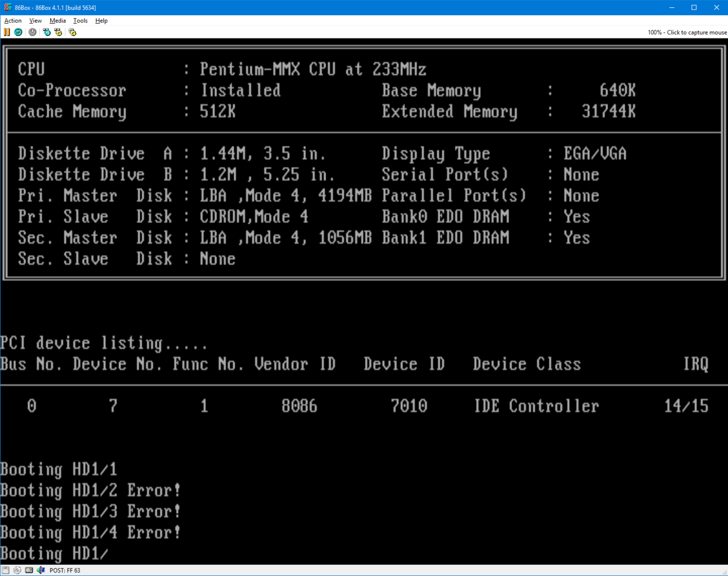Image resolution: width=728 pixels, height=576 pixels.
Task: Maximize the 86Box window
Action: click(694, 7)
